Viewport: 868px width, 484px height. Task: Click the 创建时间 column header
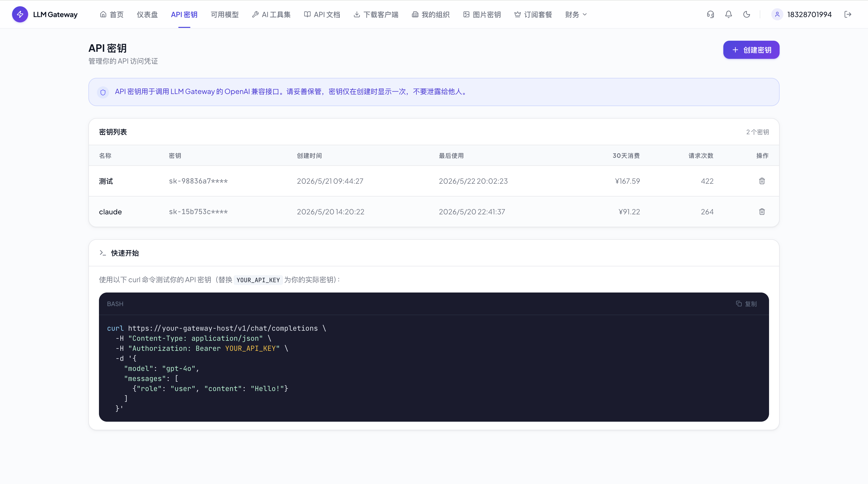[309, 156]
